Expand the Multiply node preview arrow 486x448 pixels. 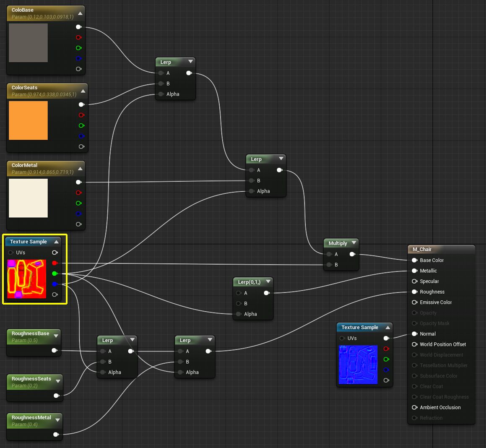click(354, 243)
